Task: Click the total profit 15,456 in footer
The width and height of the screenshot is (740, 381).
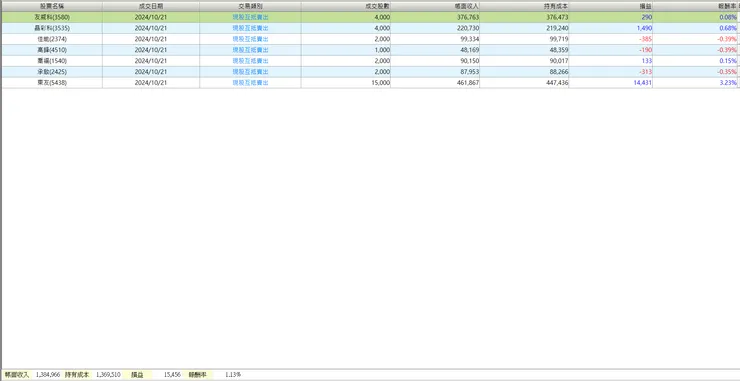Action: (x=172, y=374)
